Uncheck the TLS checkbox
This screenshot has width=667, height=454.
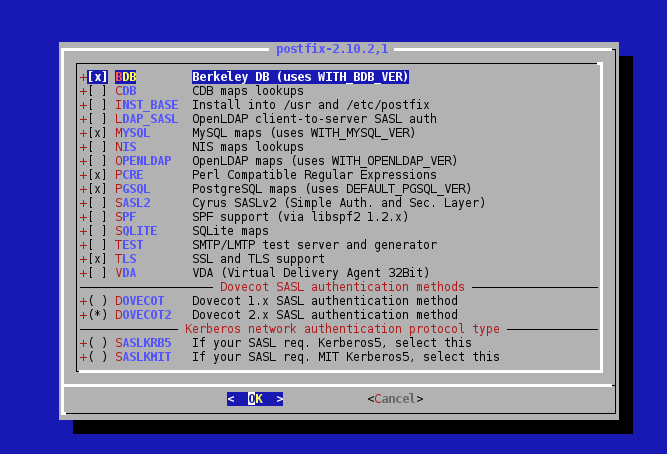coord(97,260)
